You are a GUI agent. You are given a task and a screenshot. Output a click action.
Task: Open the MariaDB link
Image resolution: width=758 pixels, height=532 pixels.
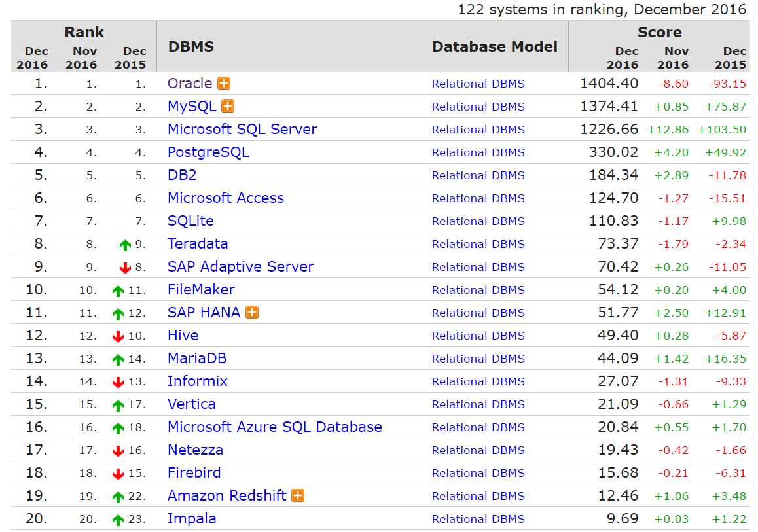click(197, 358)
